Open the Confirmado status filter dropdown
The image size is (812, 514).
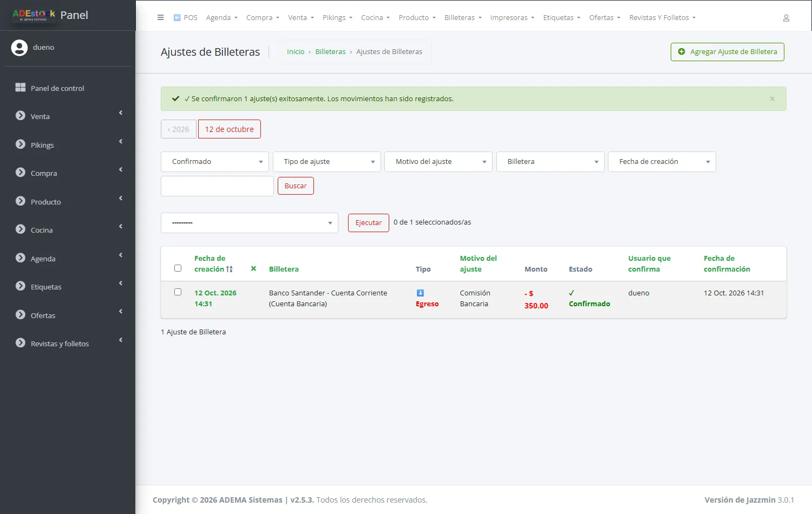(215, 162)
